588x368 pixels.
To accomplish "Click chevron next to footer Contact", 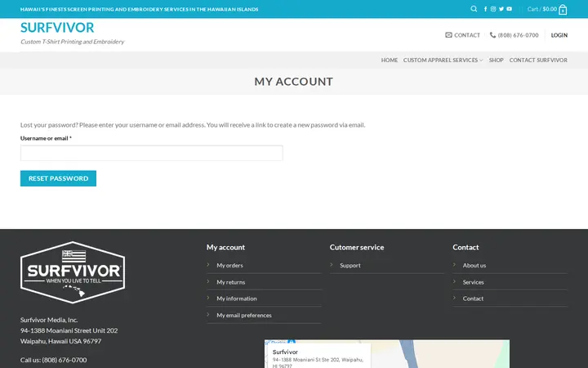I will point(455,298).
